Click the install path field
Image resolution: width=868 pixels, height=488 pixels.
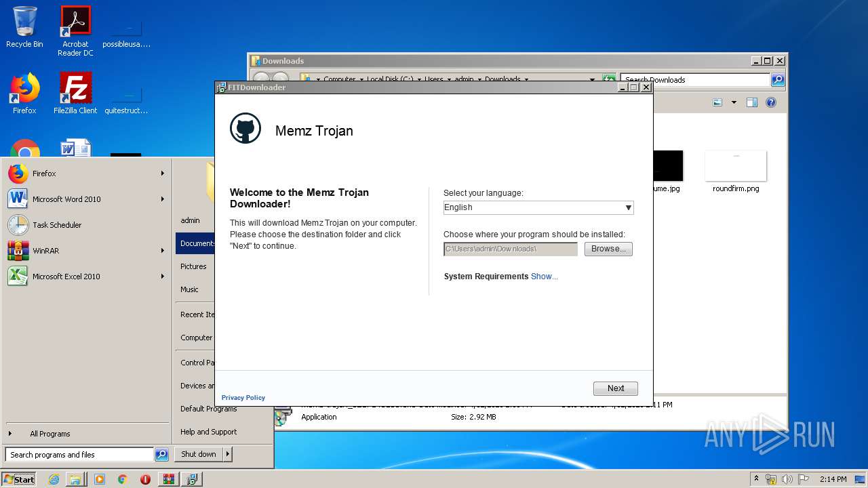511,249
